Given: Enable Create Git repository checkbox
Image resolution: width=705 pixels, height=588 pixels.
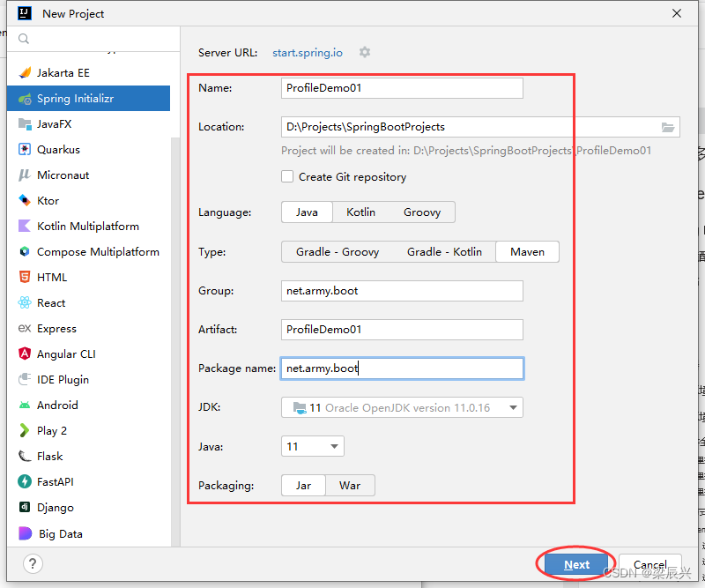Looking at the screenshot, I should click(x=287, y=176).
